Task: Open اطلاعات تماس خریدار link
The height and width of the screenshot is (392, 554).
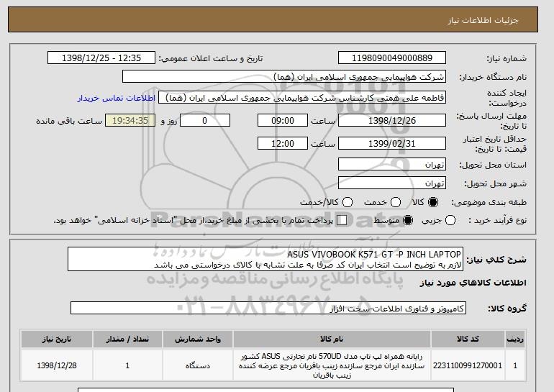Action: click(x=117, y=98)
